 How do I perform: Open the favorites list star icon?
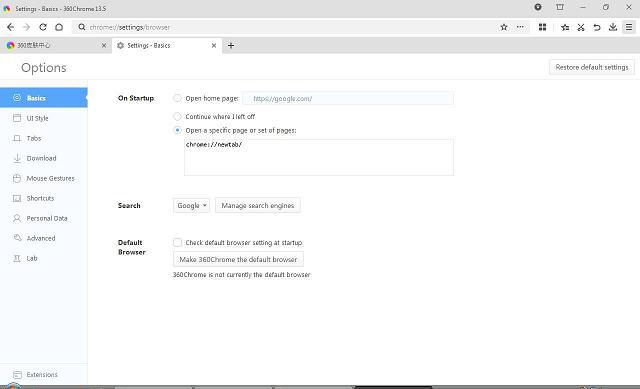pos(565,27)
